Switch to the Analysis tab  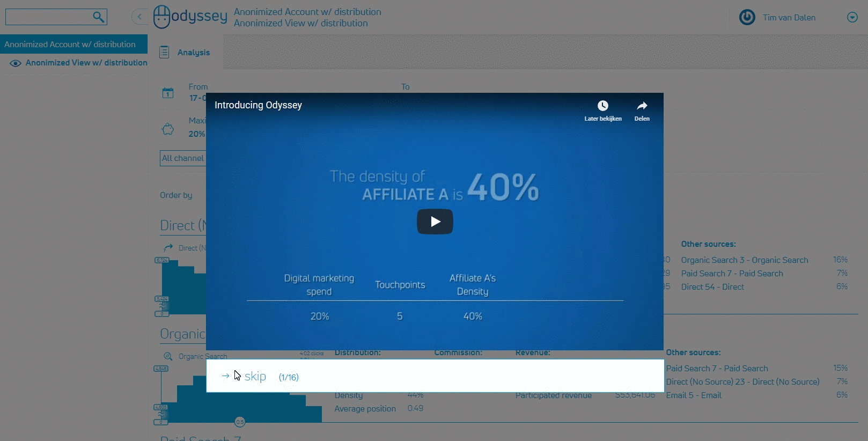[194, 53]
